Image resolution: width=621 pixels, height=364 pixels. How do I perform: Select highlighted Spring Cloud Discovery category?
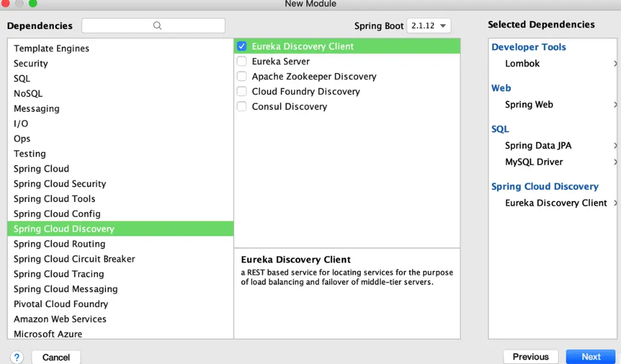click(x=120, y=229)
